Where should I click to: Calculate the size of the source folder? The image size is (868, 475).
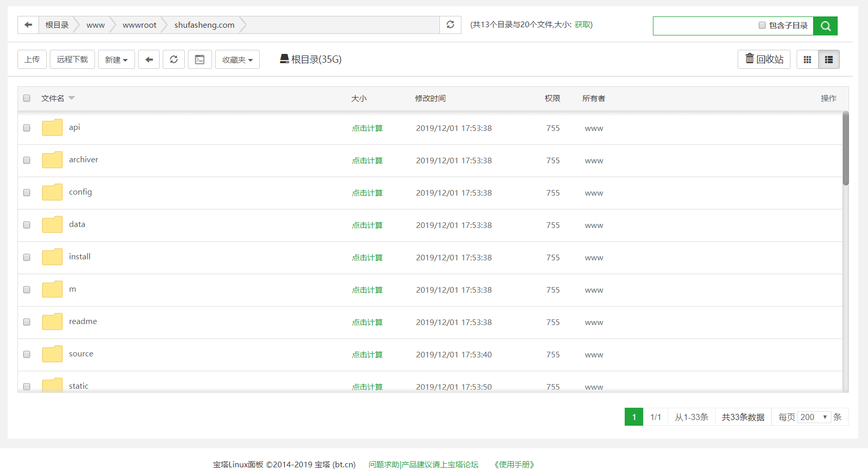click(x=367, y=355)
